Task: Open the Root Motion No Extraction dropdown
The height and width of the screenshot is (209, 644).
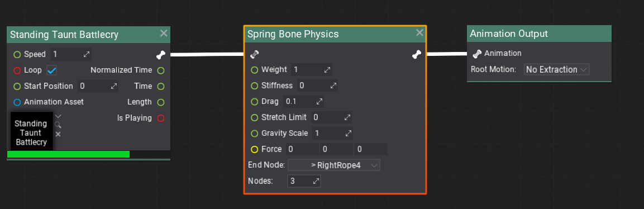Action: point(556,69)
